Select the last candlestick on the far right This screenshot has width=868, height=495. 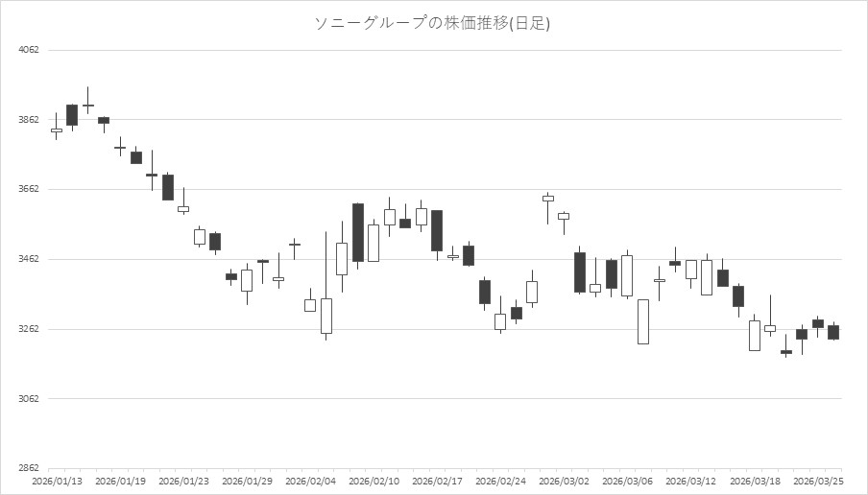833,332
